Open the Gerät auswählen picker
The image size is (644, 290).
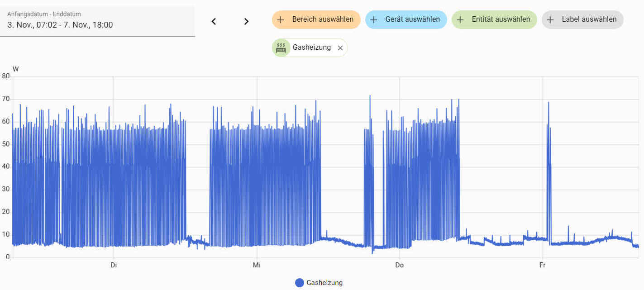406,19
